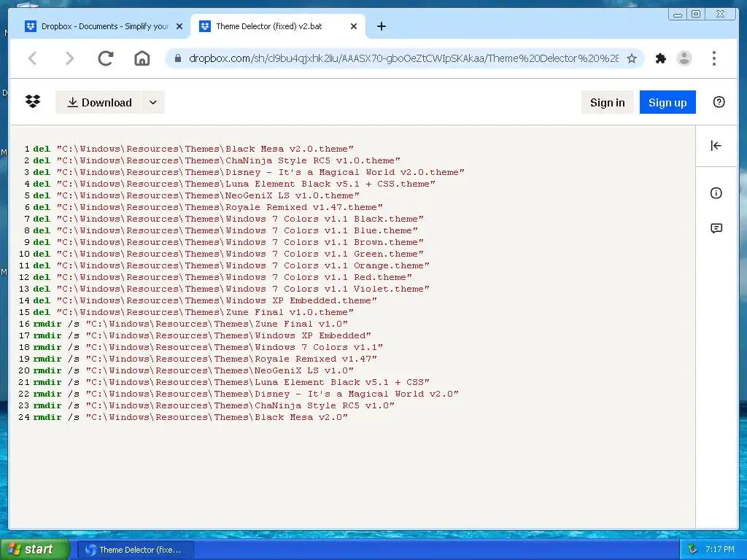
Task: Close the Dropbox - Documents tab
Action: pos(179,26)
